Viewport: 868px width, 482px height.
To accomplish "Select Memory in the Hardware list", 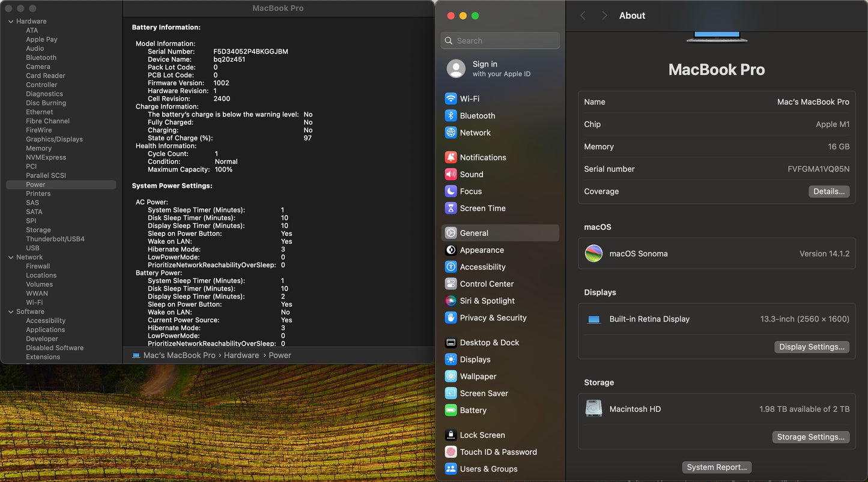I will [x=38, y=148].
